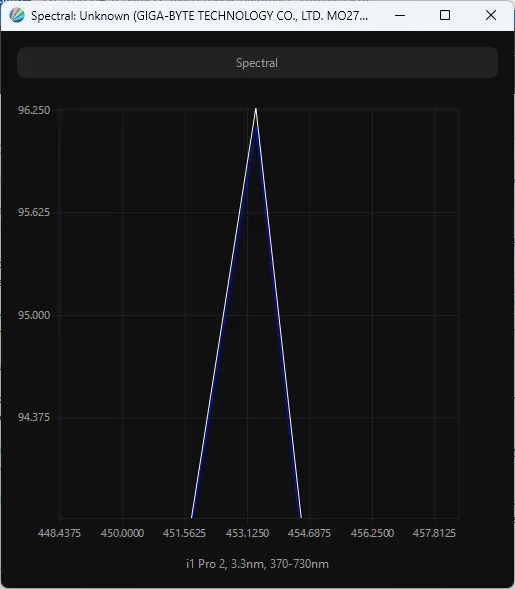Select the spectral curve peak point
The width and height of the screenshot is (515, 589).
[x=256, y=109]
